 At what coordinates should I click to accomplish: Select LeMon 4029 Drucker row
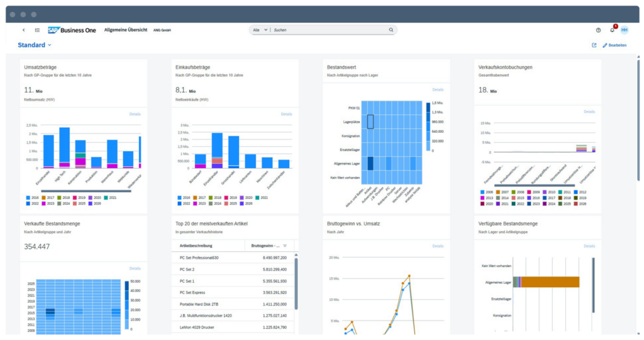[233, 327]
